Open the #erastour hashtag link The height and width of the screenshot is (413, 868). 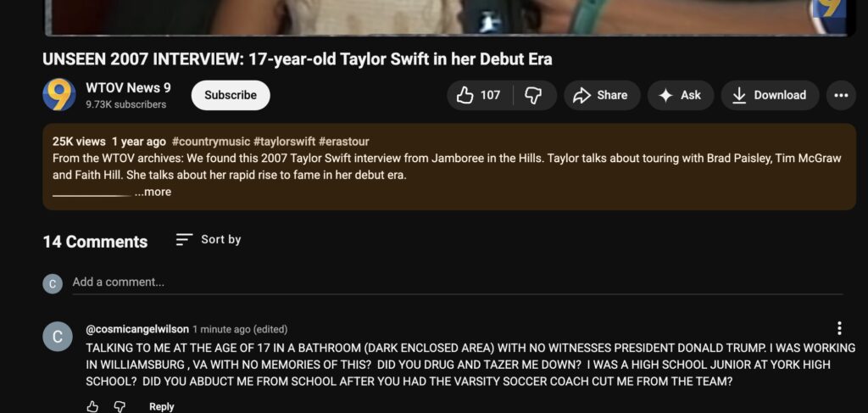pyautogui.click(x=344, y=142)
